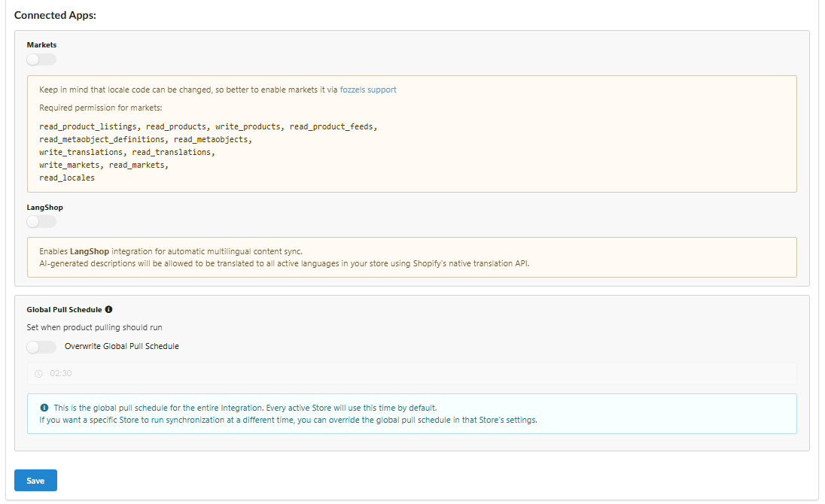Click info icon beside Global Pull Schedule
The image size is (825, 504).
109,309
